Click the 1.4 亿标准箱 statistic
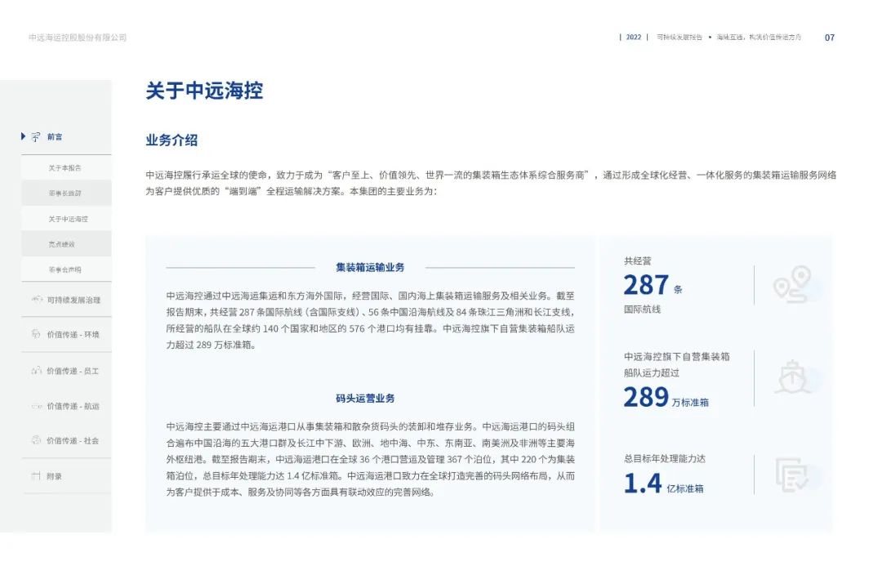Image resolution: width=882 pixels, height=588 pixels. pyautogui.click(x=664, y=483)
